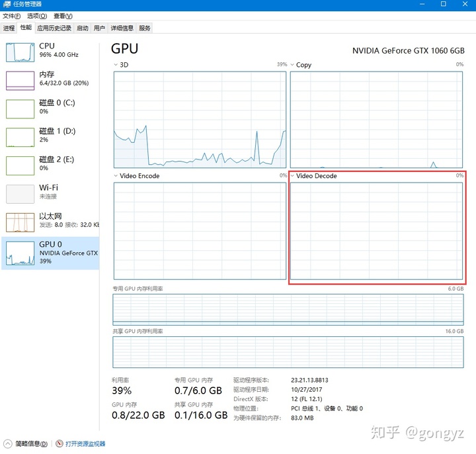Image resolution: width=476 pixels, height=454 pixels.
Task: Click the 0.8/22.0 GB GPU memory value
Action: [138, 415]
